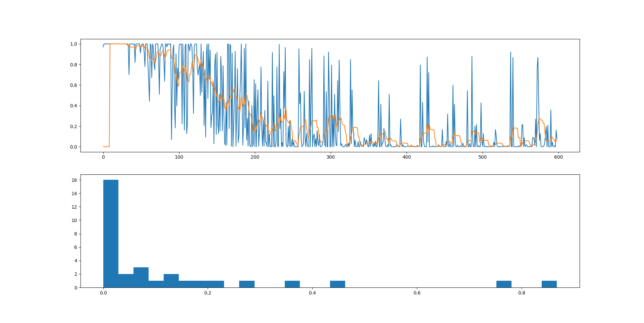Click the 16 y-axis label on histogram
The height and width of the screenshot is (323, 644).
[74, 180]
